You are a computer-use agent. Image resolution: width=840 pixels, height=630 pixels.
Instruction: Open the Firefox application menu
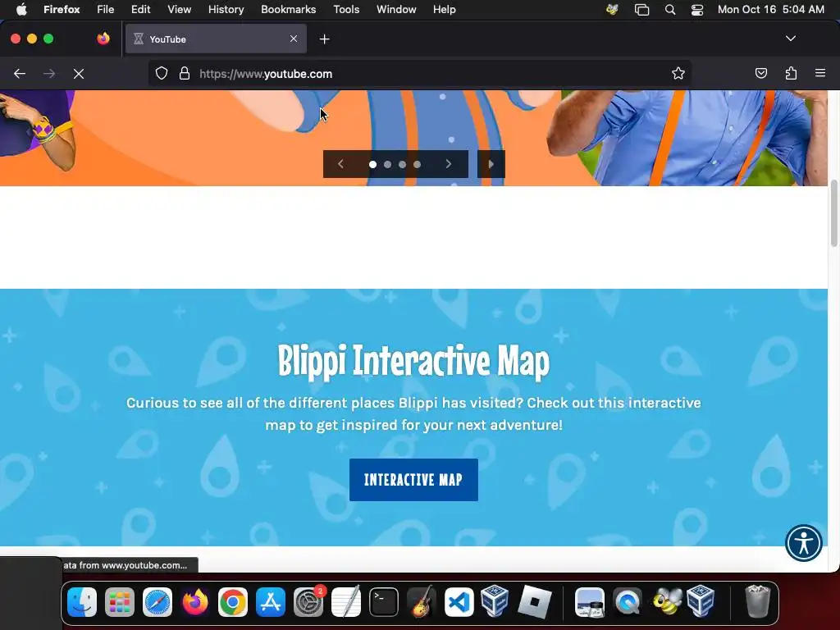coord(62,10)
